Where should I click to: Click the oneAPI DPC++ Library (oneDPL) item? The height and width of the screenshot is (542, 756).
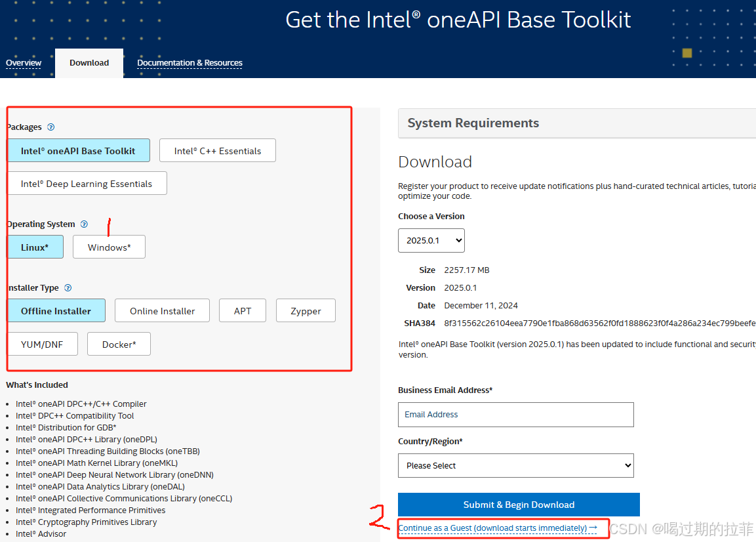87,440
